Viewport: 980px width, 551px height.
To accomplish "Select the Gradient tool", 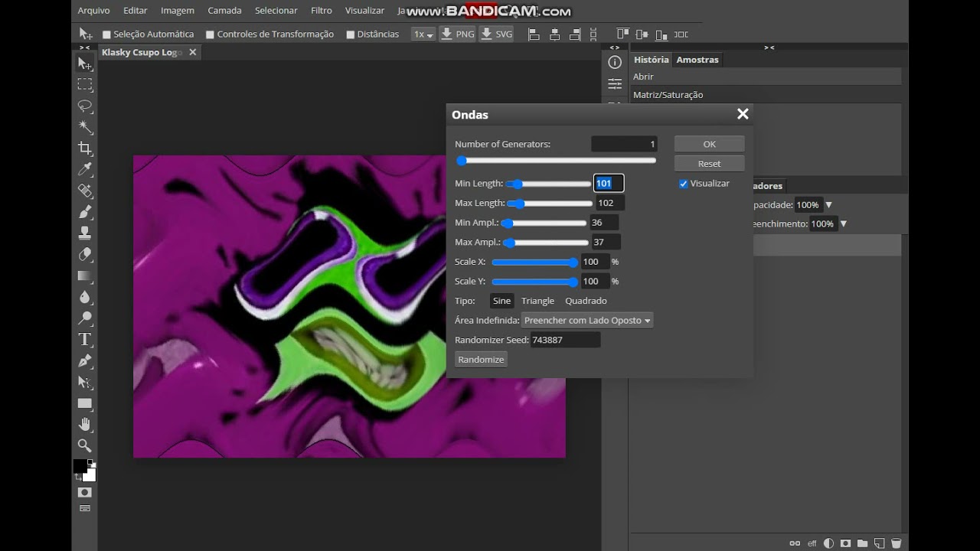I will (x=85, y=275).
